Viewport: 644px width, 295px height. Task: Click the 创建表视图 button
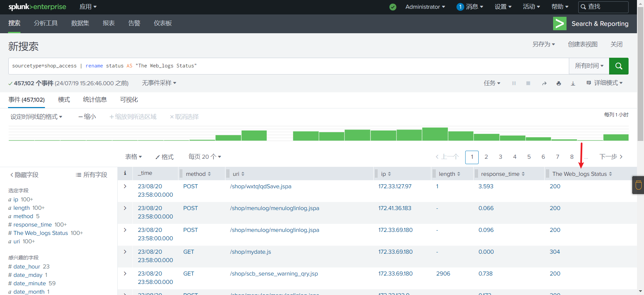[583, 44]
